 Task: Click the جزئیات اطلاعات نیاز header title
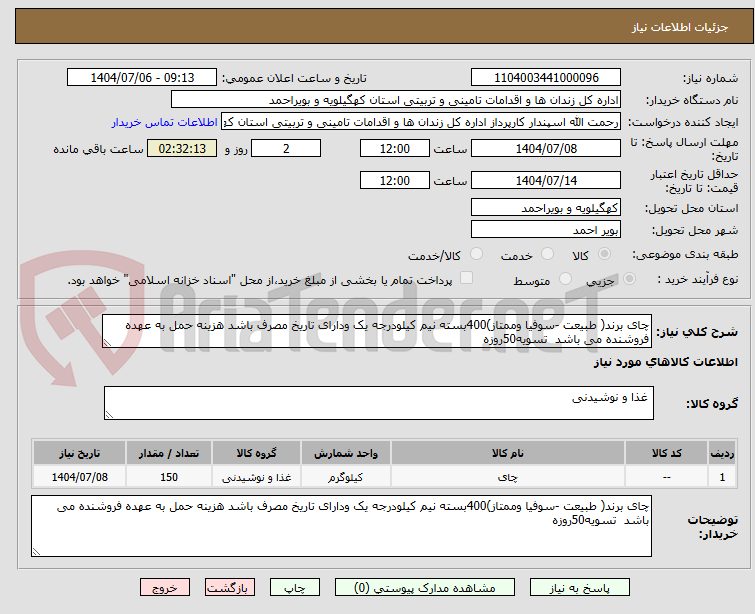click(x=679, y=27)
